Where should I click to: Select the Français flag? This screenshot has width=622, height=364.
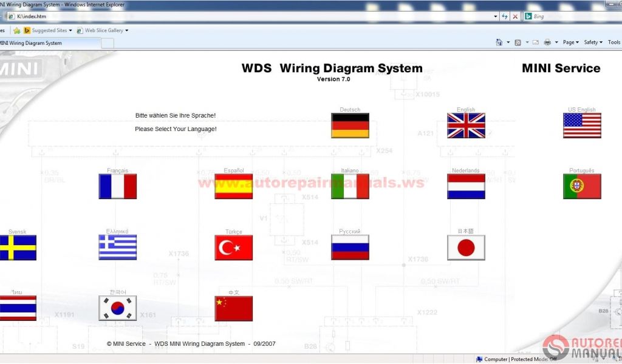(118, 187)
